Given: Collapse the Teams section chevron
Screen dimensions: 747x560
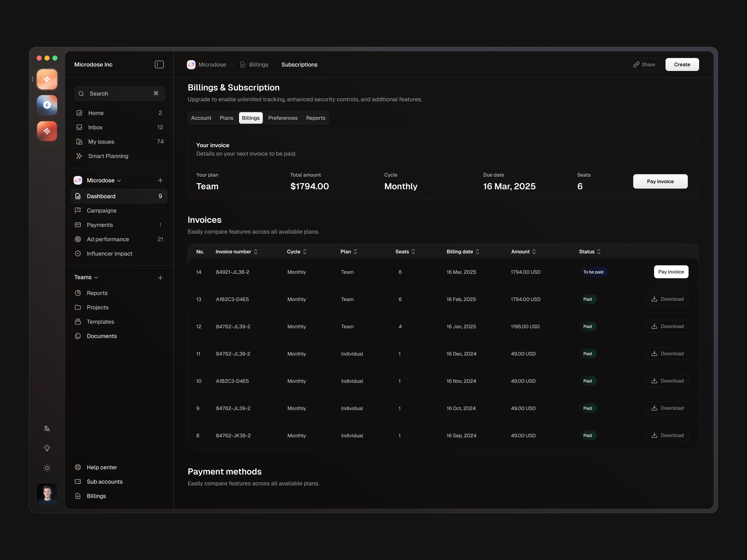Looking at the screenshot, I should pyautogui.click(x=96, y=277).
